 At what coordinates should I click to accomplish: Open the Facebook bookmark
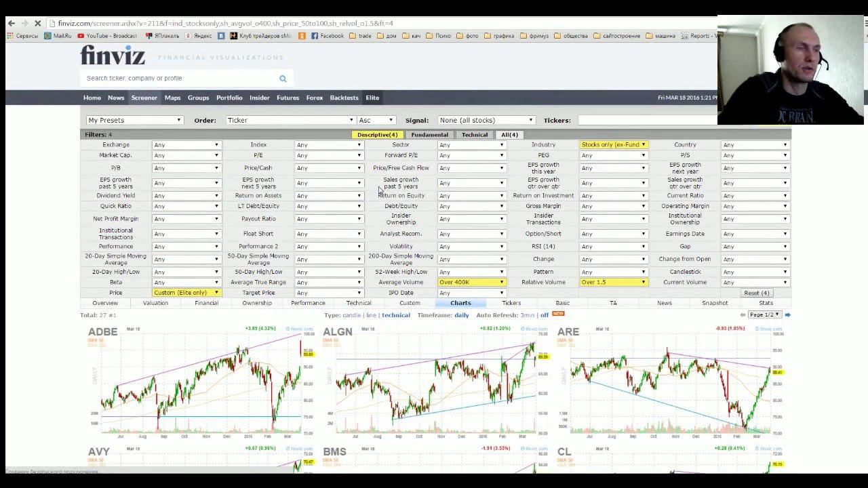pos(328,36)
